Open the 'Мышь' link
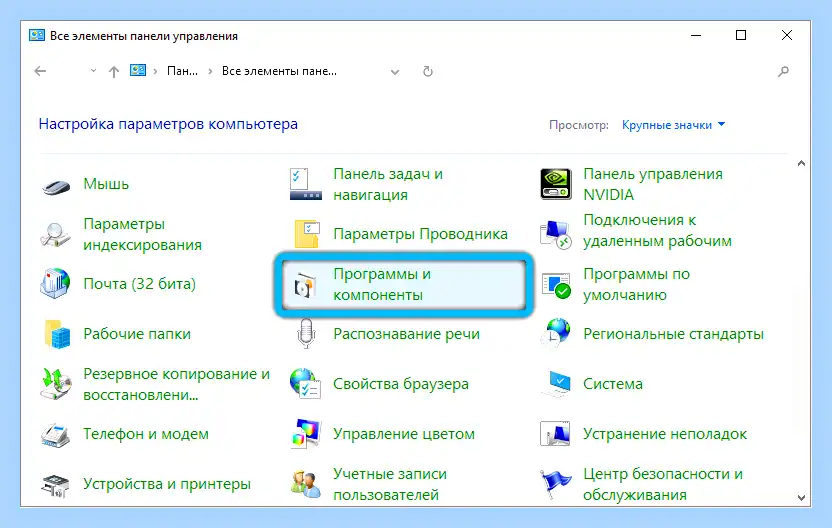The image size is (832, 528). 106,184
